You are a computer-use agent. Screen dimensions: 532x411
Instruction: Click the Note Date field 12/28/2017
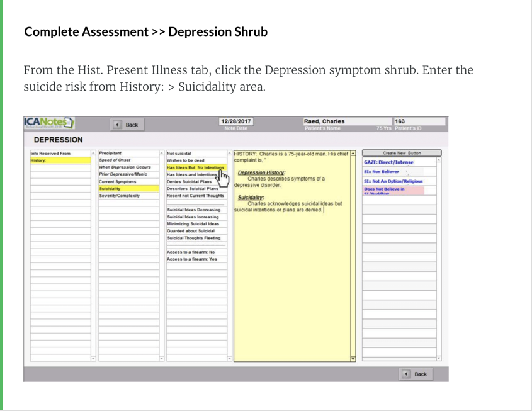click(236, 121)
